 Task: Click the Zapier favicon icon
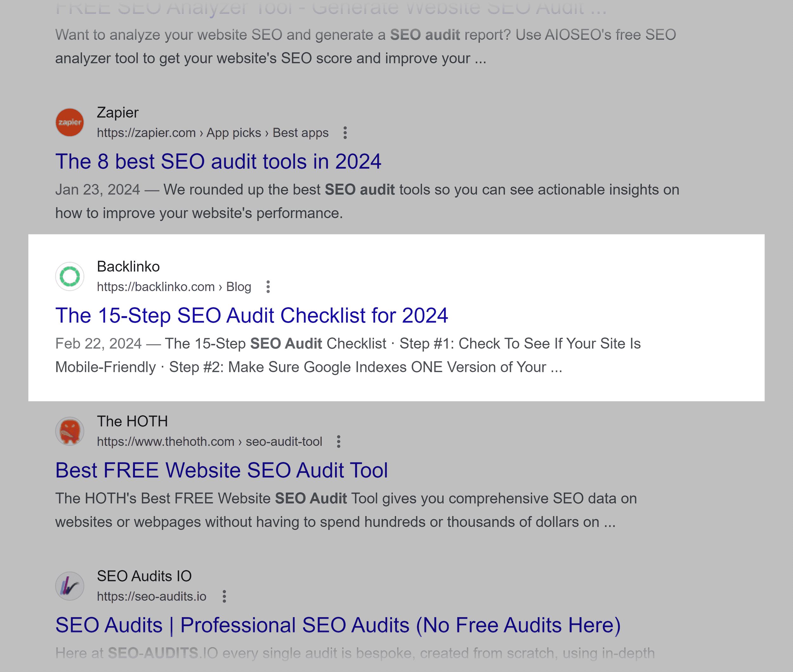(x=70, y=122)
